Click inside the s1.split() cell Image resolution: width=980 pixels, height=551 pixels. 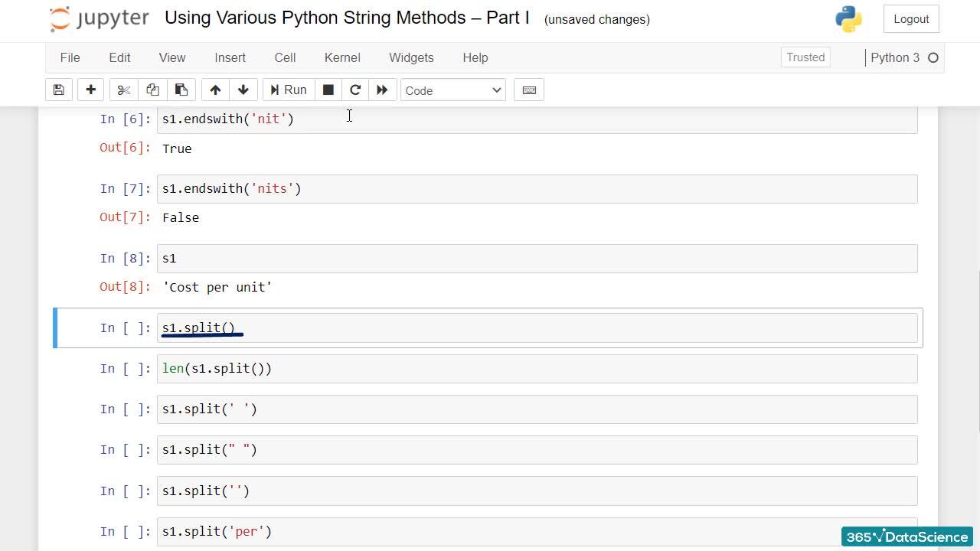click(537, 328)
